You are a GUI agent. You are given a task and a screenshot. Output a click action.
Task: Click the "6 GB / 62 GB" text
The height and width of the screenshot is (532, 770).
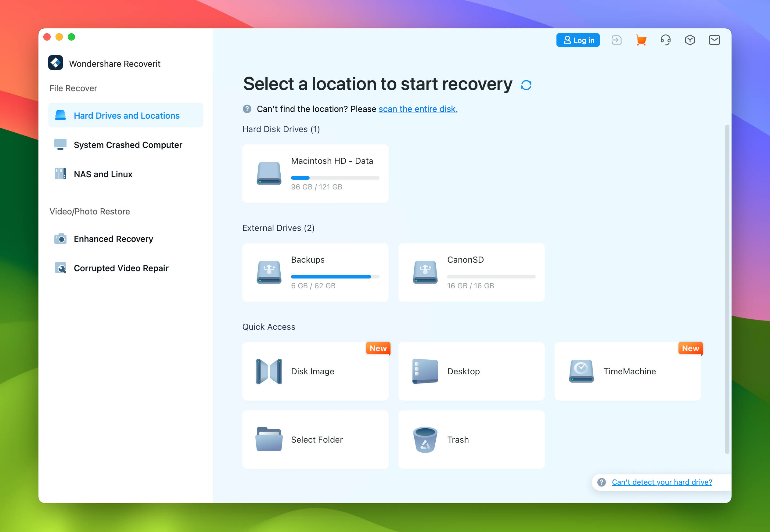313,286
